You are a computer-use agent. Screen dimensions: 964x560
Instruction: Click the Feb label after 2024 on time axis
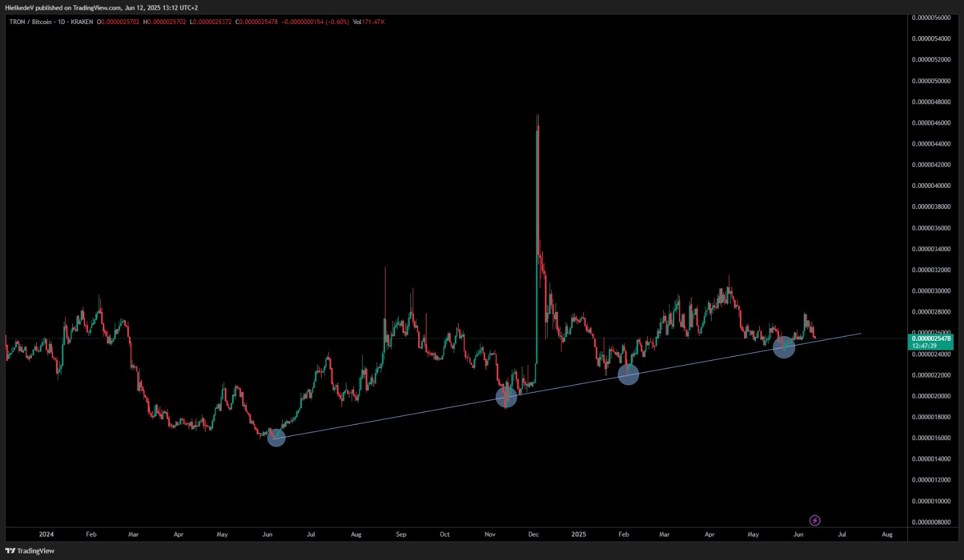coord(91,534)
